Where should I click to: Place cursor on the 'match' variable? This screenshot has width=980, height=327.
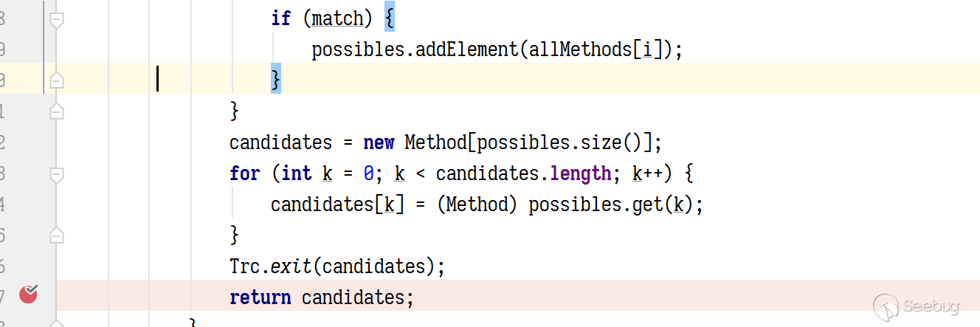coord(338,18)
